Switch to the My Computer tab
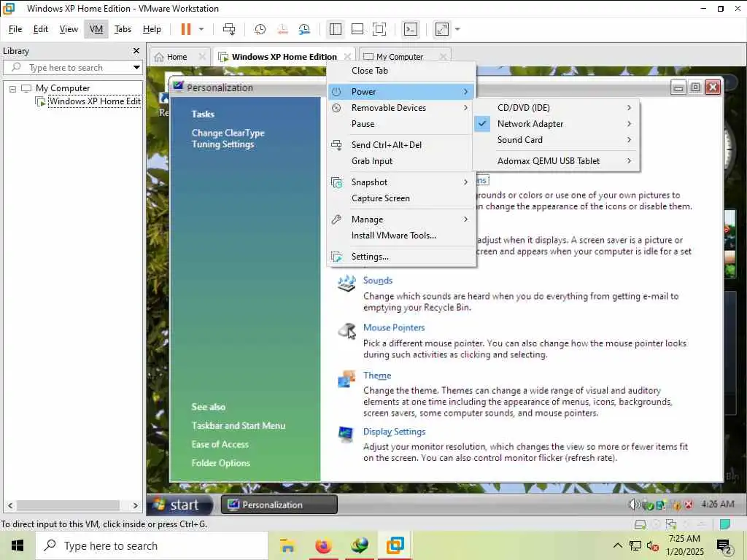 point(399,57)
